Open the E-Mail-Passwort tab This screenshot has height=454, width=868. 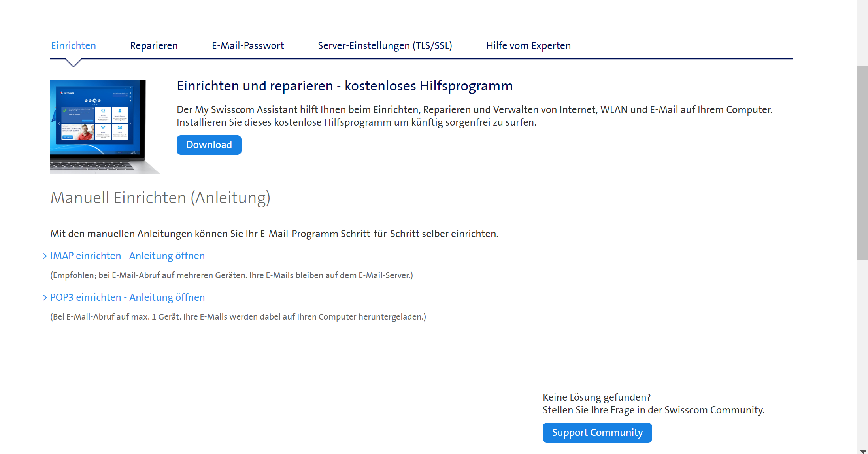pyautogui.click(x=248, y=45)
